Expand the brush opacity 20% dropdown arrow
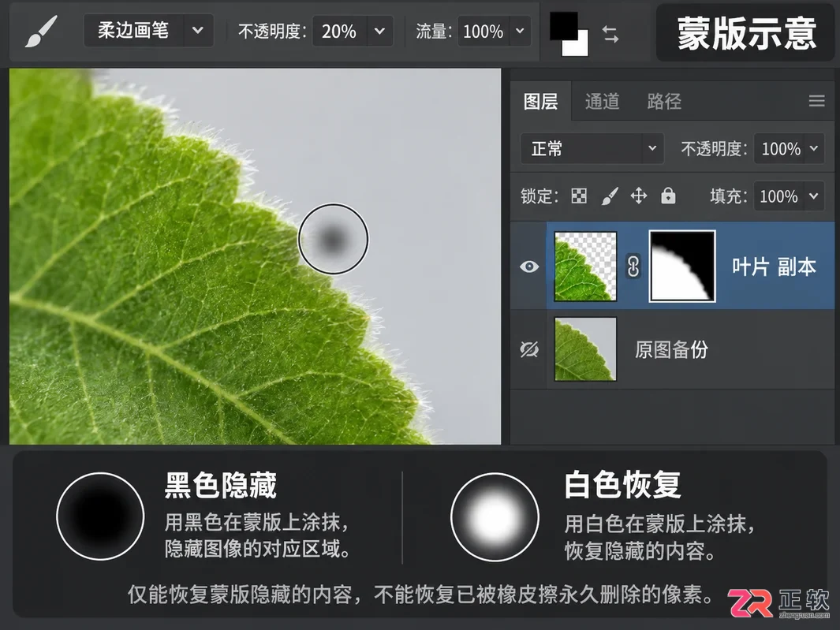Image resolution: width=840 pixels, height=630 pixels. 380,31
